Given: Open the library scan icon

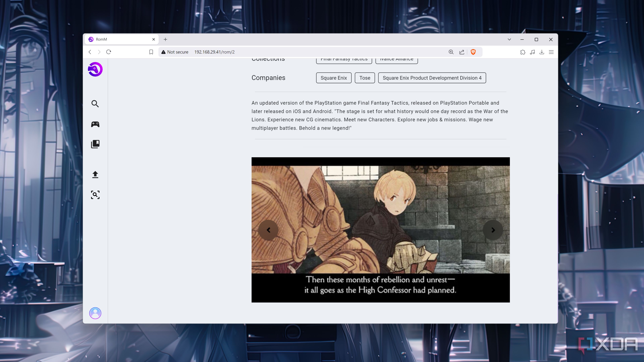Looking at the screenshot, I should click(95, 195).
